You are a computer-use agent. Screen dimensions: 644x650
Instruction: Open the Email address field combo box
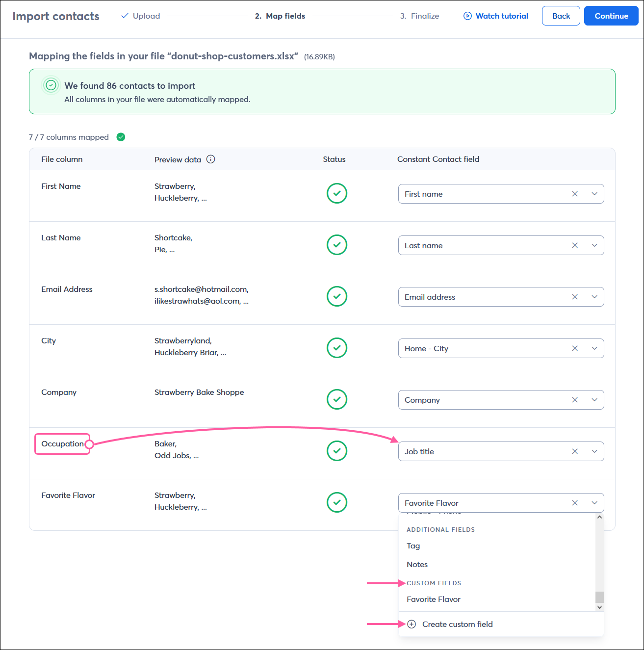[x=501, y=297]
